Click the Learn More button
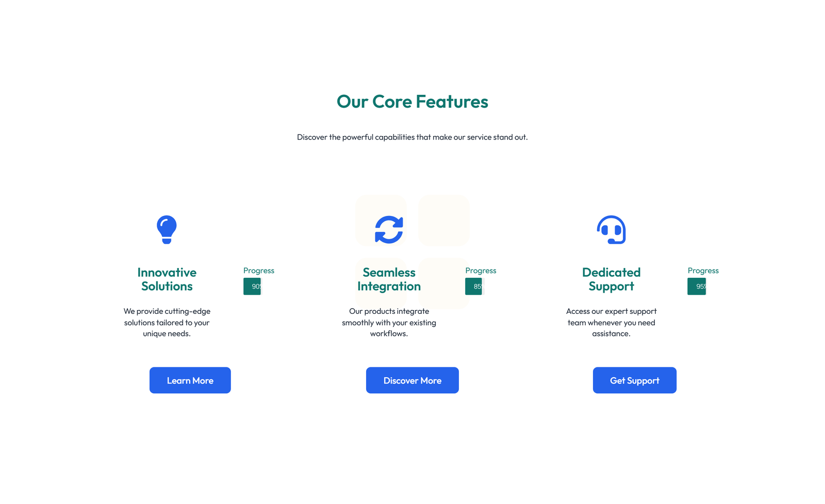The image size is (825, 504). click(x=190, y=380)
